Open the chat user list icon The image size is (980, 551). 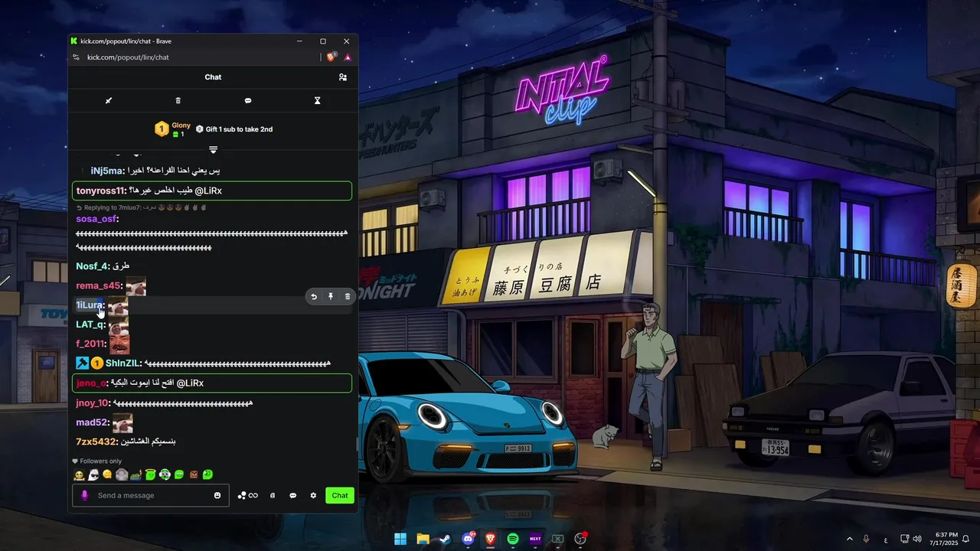tap(342, 77)
